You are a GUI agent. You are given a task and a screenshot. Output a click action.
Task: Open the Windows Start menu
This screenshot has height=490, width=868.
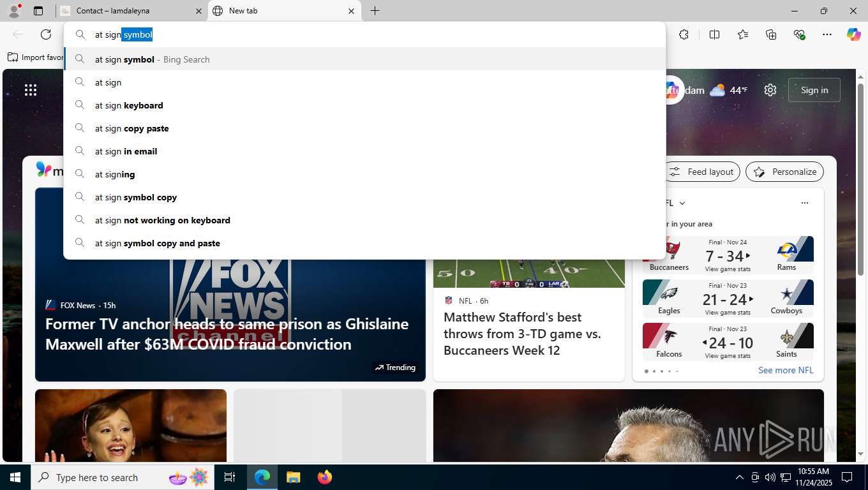tap(15, 477)
